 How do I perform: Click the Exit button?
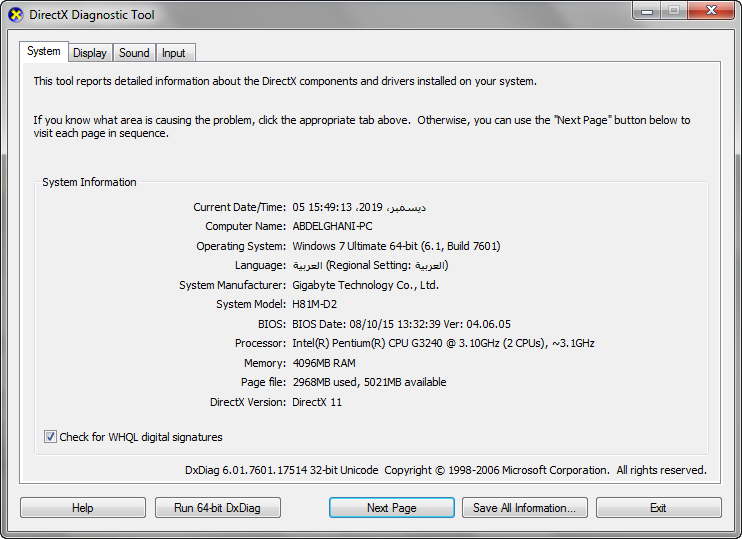click(659, 508)
